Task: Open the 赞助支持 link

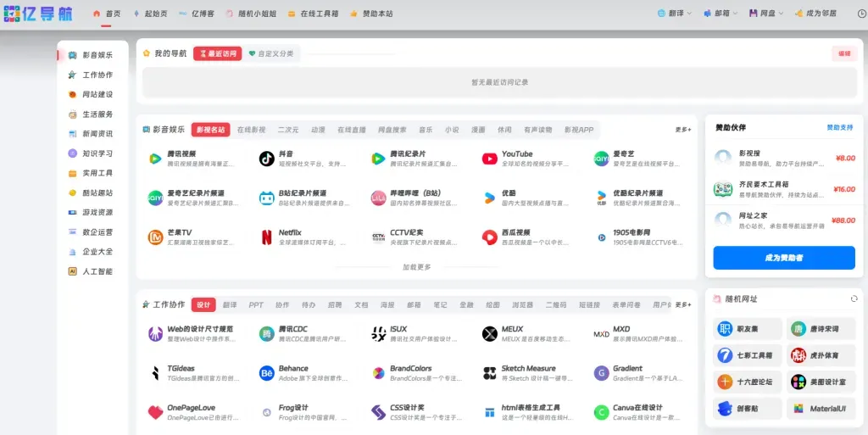Action: (x=840, y=127)
